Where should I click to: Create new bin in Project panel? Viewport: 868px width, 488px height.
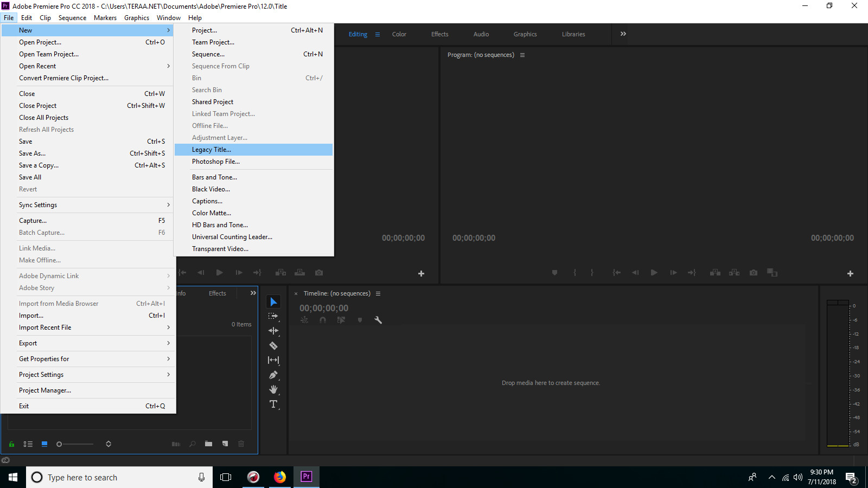tap(208, 444)
